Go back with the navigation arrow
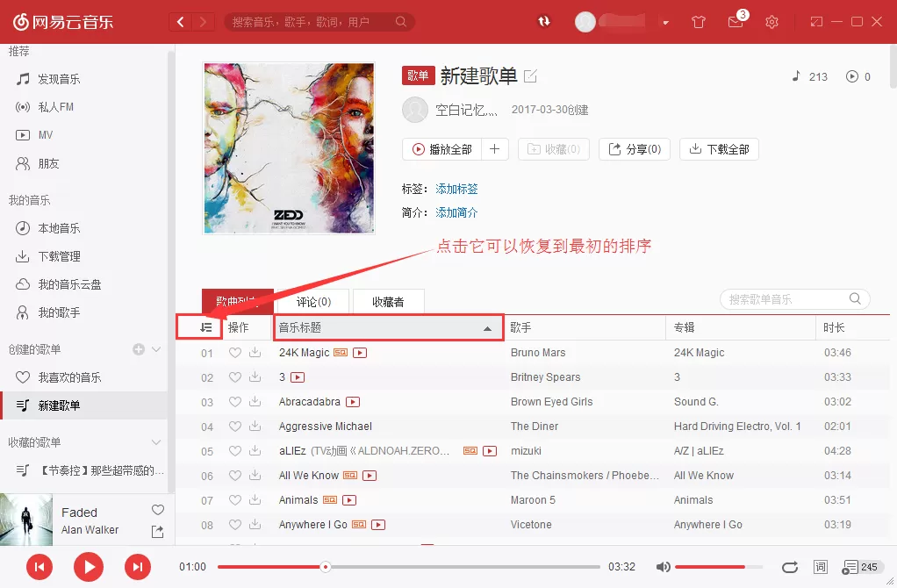The height and width of the screenshot is (588, 897). point(180,22)
